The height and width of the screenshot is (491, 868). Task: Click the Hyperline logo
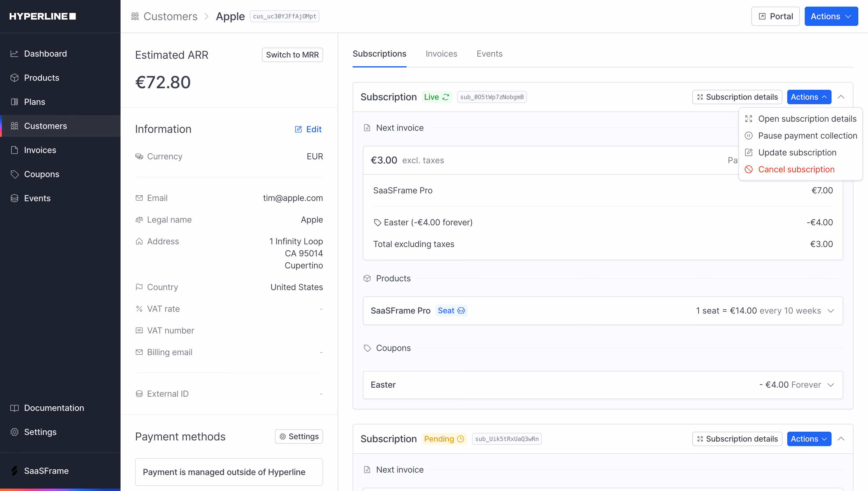tap(42, 16)
